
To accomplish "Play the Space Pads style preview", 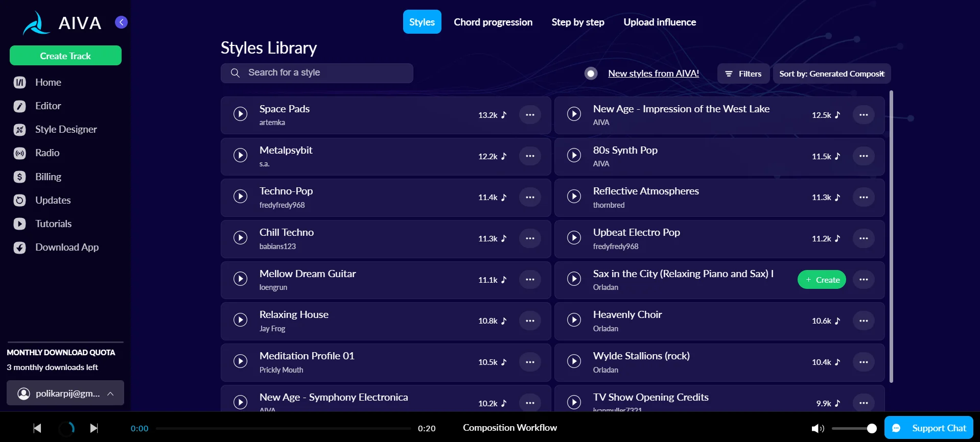I will point(240,114).
